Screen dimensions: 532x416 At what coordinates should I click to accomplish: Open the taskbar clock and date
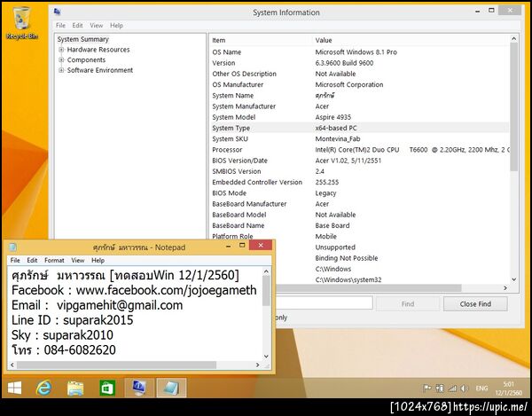click(508, 389)
